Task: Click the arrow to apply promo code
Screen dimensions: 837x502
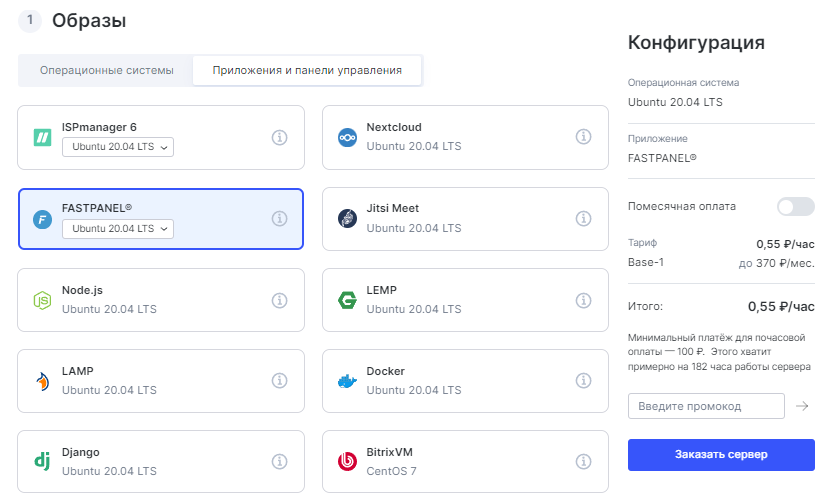Action: click(802, 406)
